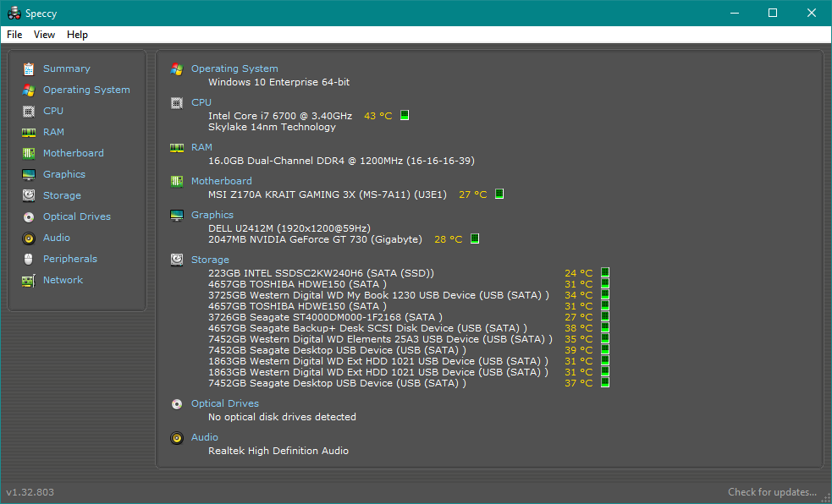
Task: Click the text Windows 10 Enterprise 64-bit
Action: click(x=279, y=82)
